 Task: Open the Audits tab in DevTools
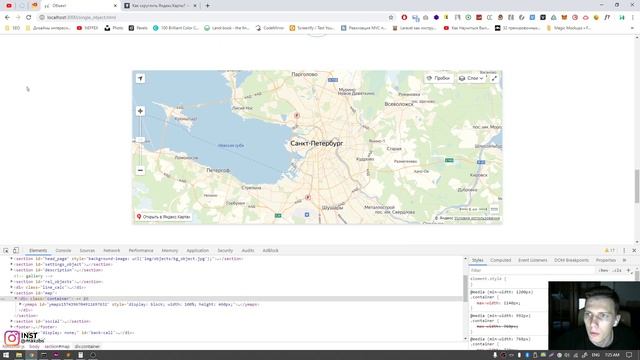pos(248,250)
